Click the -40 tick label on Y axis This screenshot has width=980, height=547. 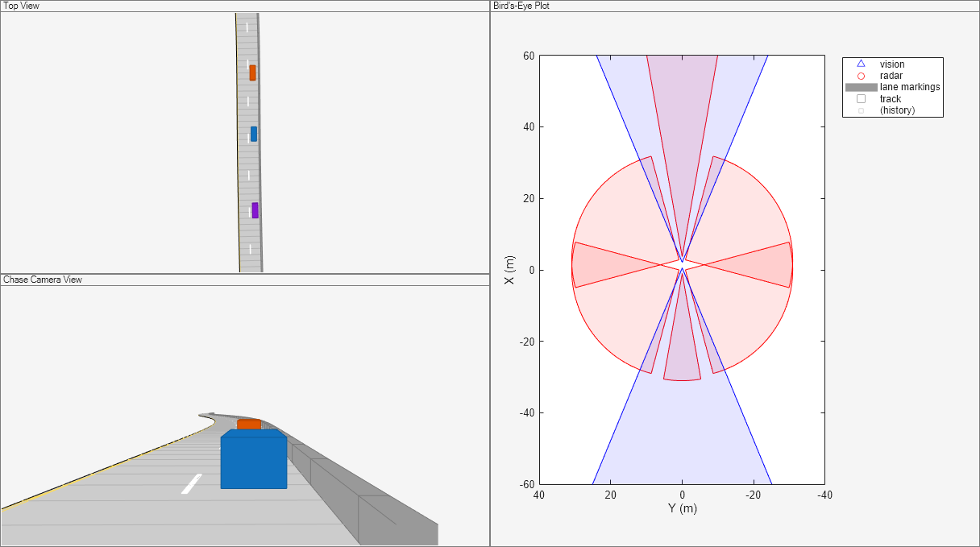pos(824,495)
